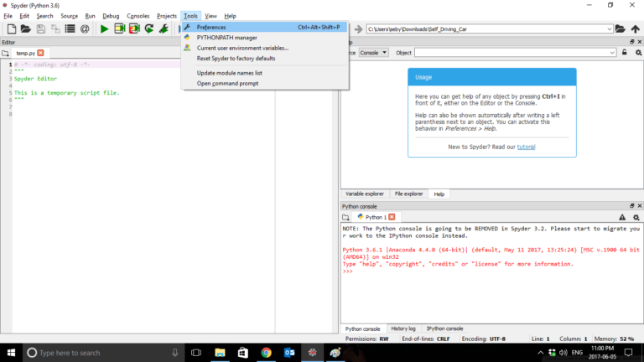The width and height of the screenshot is (644, 362).
Task: Switch to IPython console tab
Action: click(444, 328)
